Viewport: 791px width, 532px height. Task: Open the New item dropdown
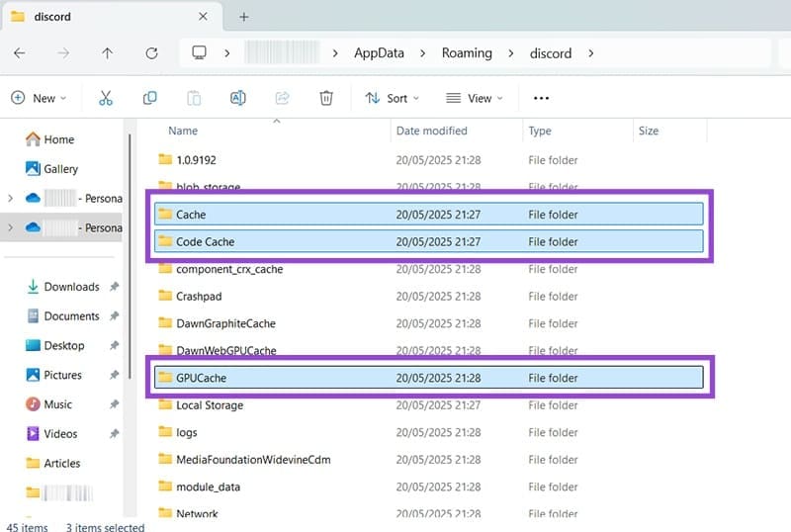(38, 98)
